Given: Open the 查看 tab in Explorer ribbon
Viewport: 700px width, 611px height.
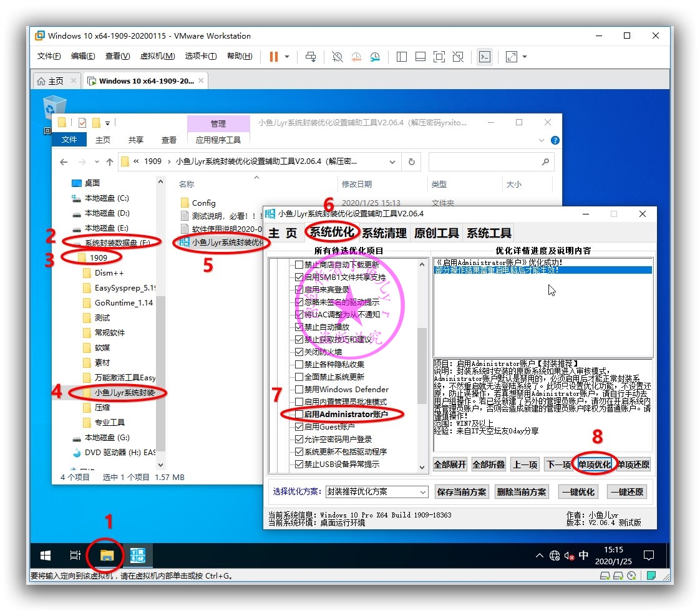Looking at the screenshot, I should click(x=168, y=140).
